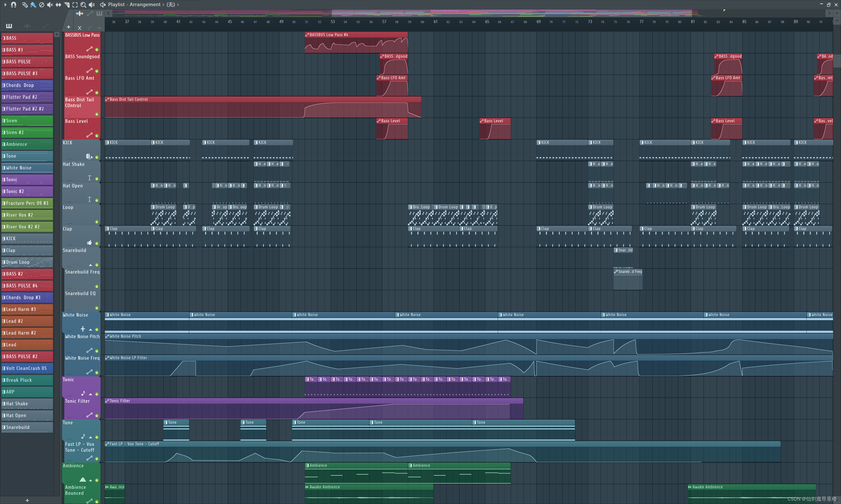
Task: Select the snap/magnet tool icon
Action: tap(13, 5)
